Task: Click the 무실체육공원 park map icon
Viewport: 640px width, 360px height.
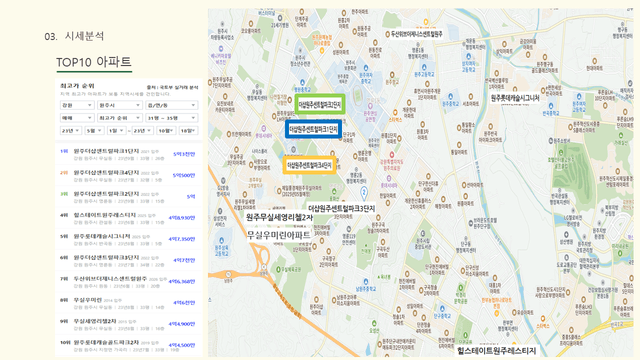Action: (278, 269)
